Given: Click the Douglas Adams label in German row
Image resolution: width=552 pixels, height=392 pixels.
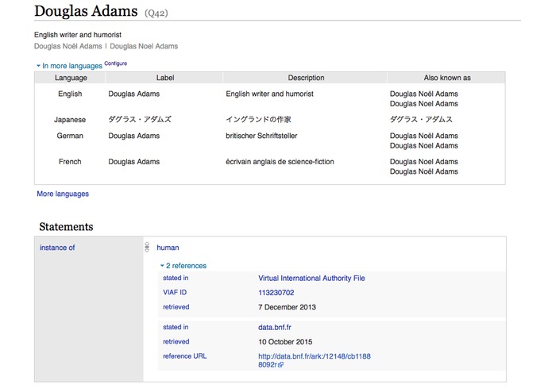Looking at the screenshot, I should pos(133,136).
